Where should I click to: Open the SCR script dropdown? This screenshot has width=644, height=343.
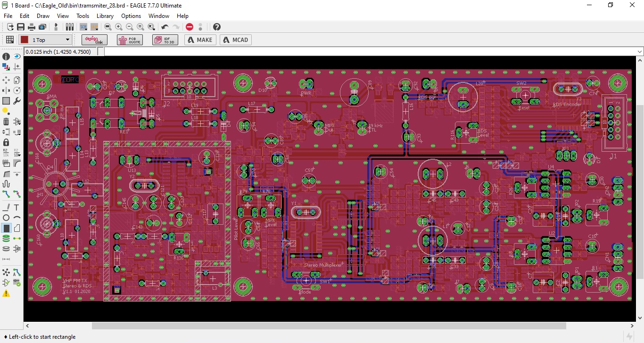coord(83,27)
